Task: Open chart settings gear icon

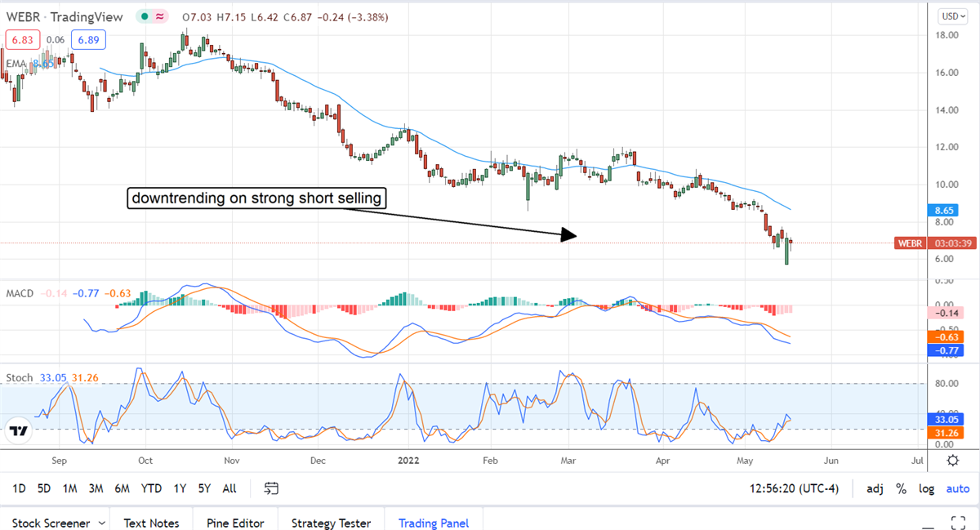Action: 952,461
